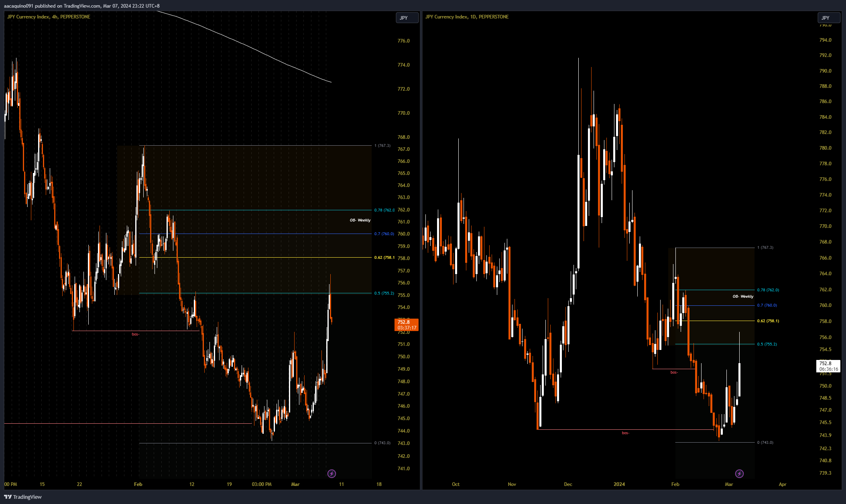The width and height of the screenshot is (846, 504).
Task: Select the '0.78 (762.0)' fib label on 1D chart
Action: [x=768, y=290]
